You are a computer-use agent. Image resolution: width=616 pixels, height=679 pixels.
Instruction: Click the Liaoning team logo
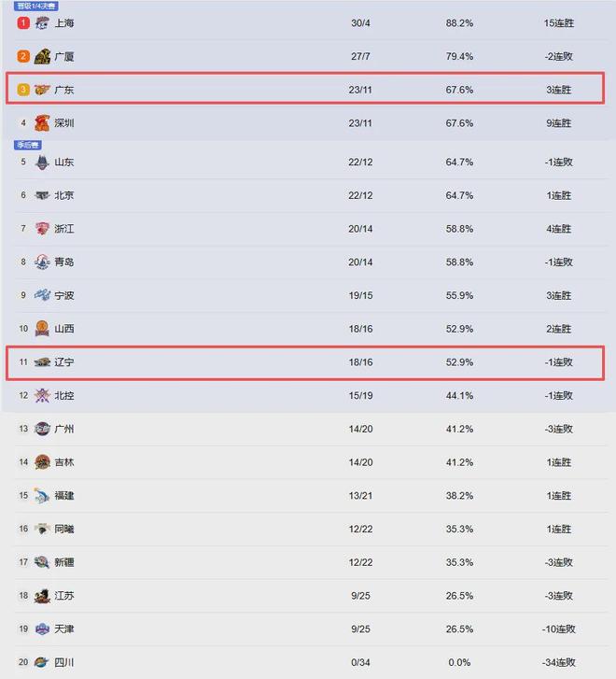42,362
